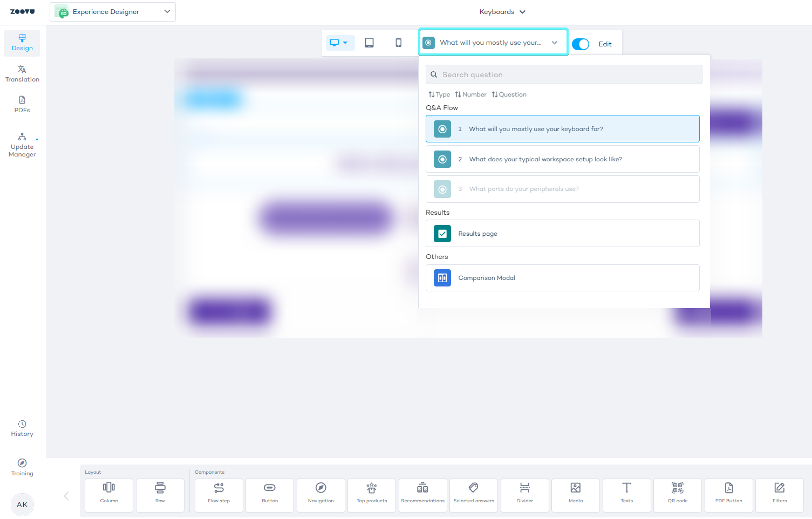
Task: Switch to mobile device preview
Action: tap(398, 43)
